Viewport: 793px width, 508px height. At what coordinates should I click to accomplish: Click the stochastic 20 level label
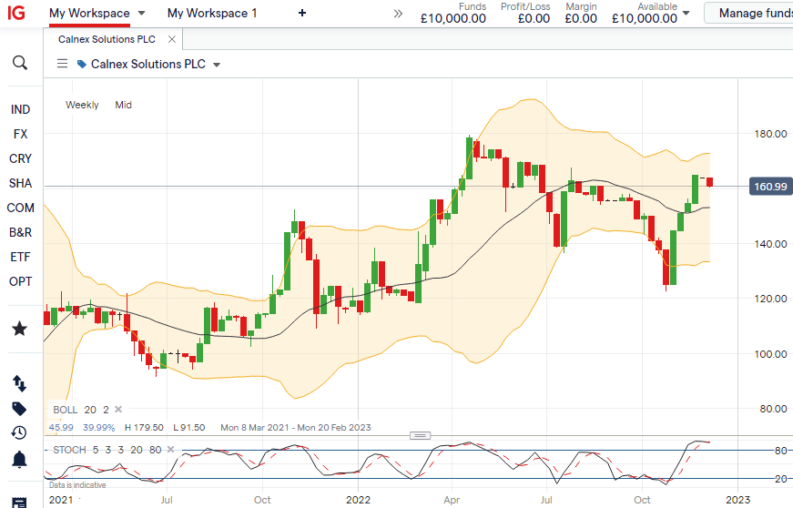click(x=781, y=479)
